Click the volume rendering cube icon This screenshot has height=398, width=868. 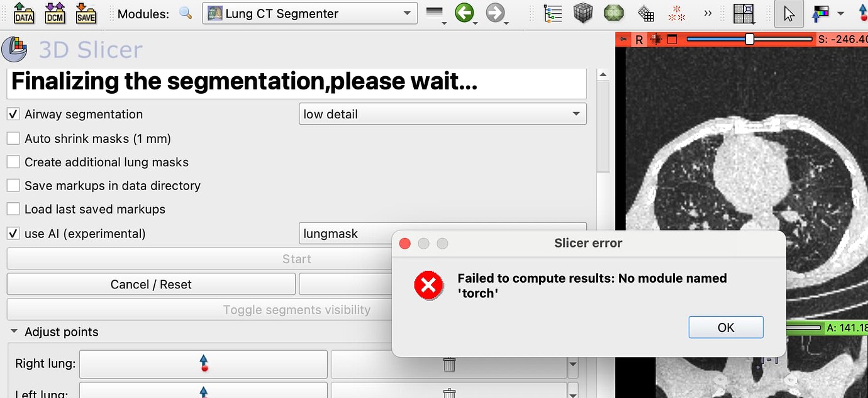(x=583, y=12)
